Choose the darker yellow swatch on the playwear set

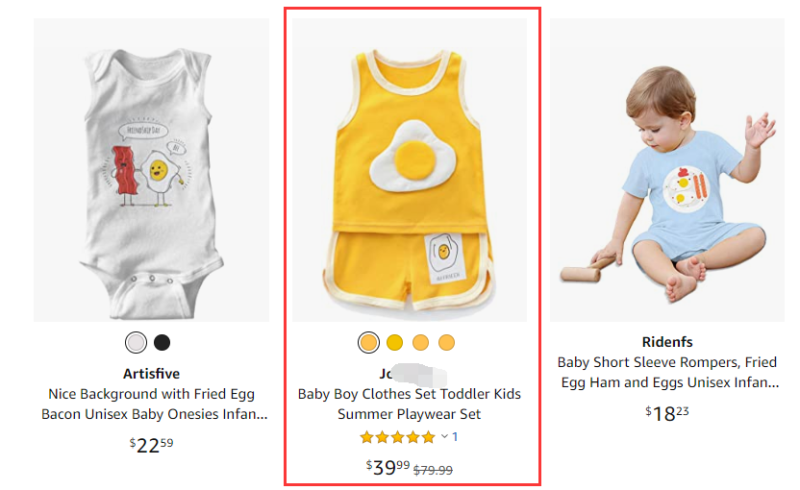click(395, 343)
